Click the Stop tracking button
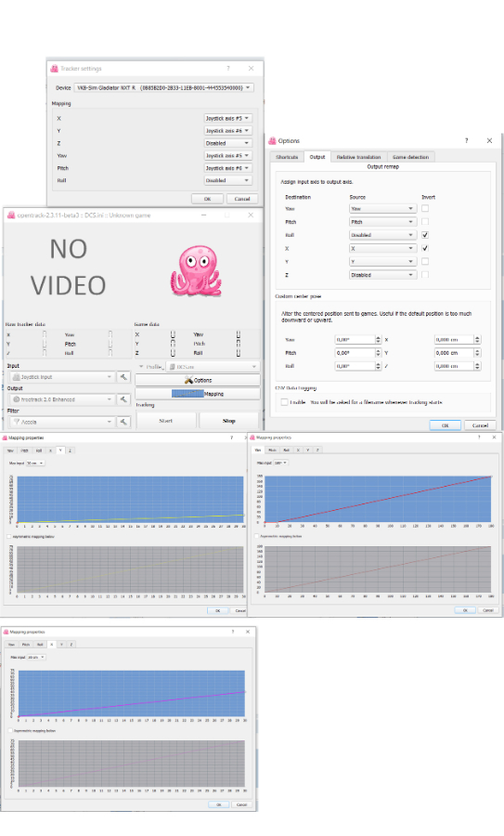 pyautogui.click(x=229, y=421)
